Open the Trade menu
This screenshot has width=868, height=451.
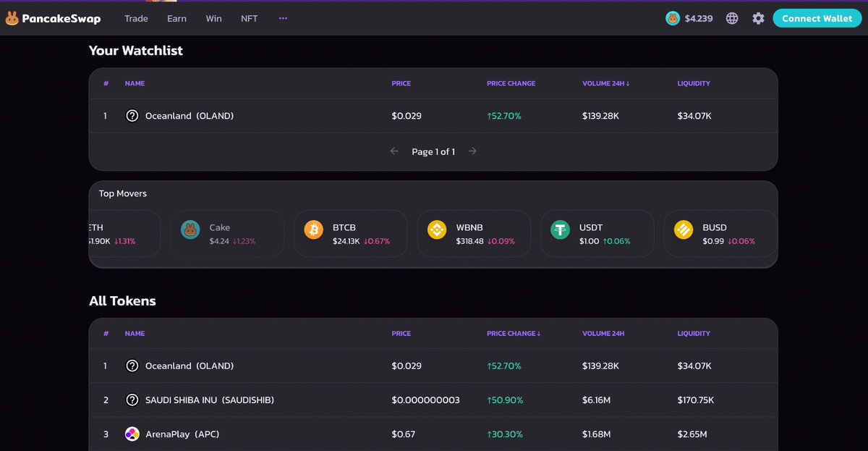[136, 19]
